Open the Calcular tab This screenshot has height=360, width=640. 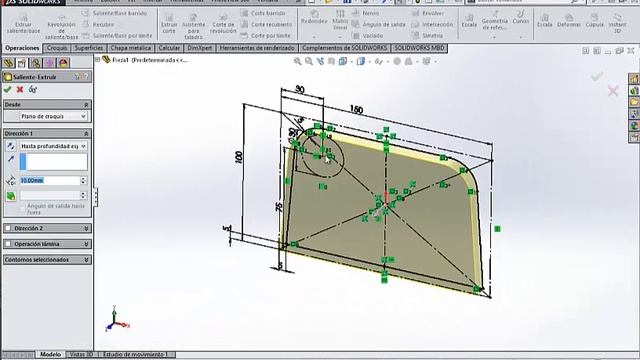(169, 48)
